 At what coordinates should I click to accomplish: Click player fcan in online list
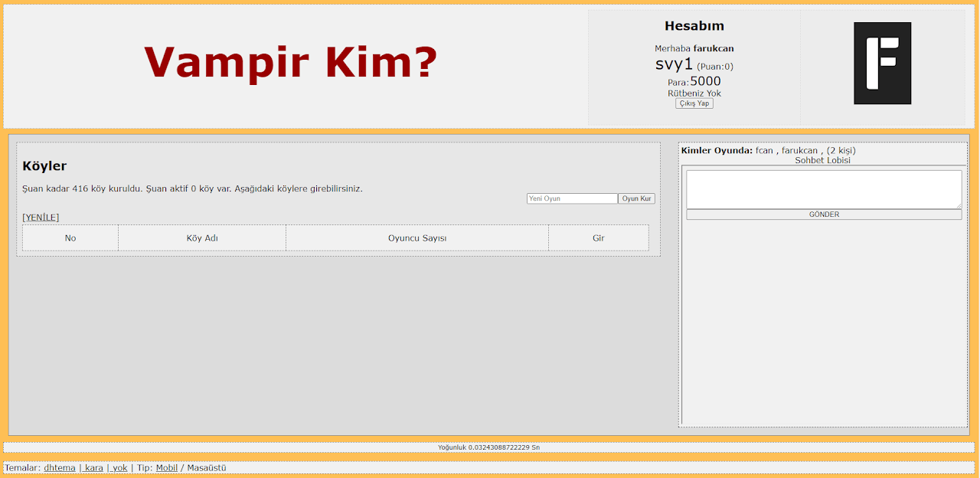coord(764,151)
